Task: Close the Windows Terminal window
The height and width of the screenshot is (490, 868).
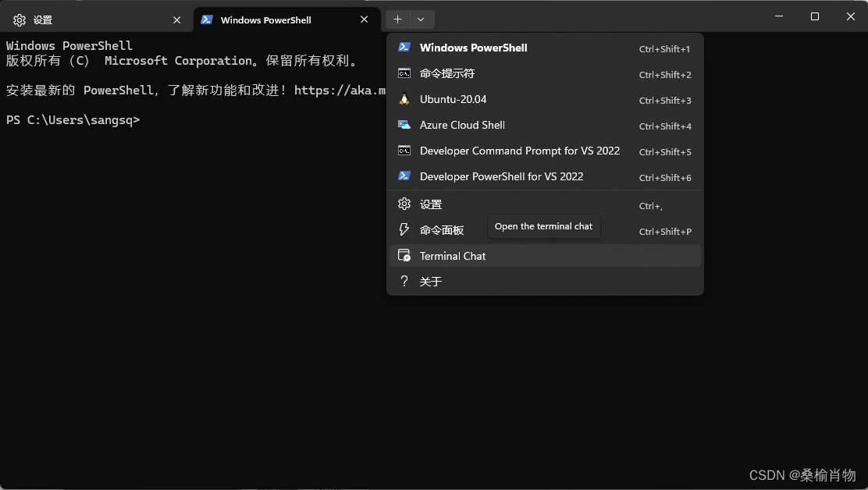Action: (x=851, y=16)
